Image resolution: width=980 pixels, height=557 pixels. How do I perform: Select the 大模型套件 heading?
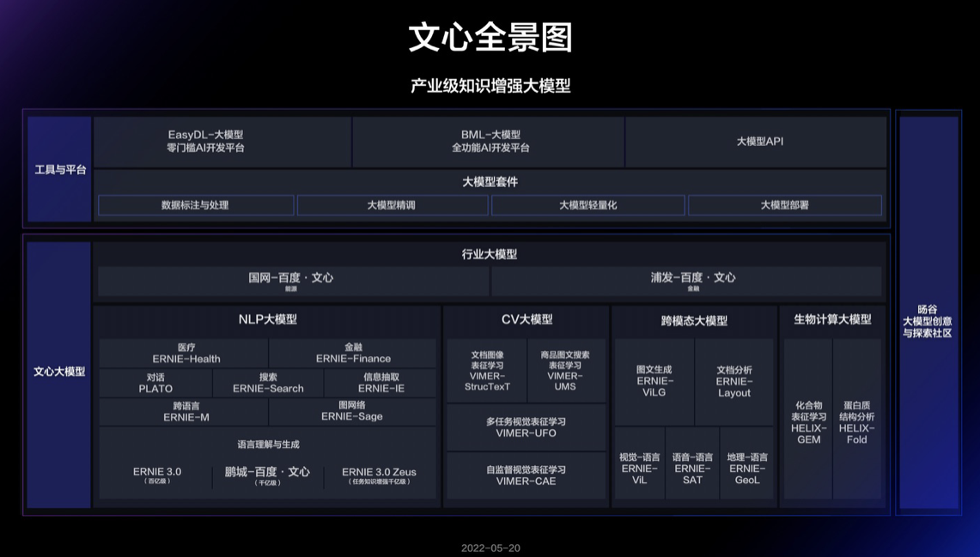(490, 182)
